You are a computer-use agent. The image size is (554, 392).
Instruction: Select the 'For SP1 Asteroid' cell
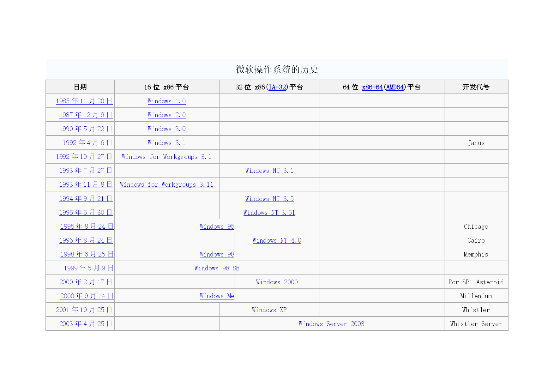click(x=476, y=282)
